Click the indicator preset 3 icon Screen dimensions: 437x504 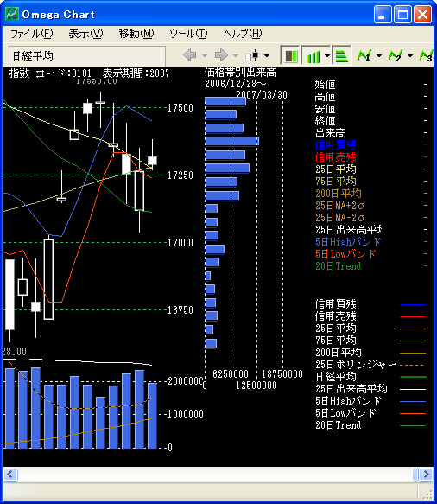pos(427,56)
